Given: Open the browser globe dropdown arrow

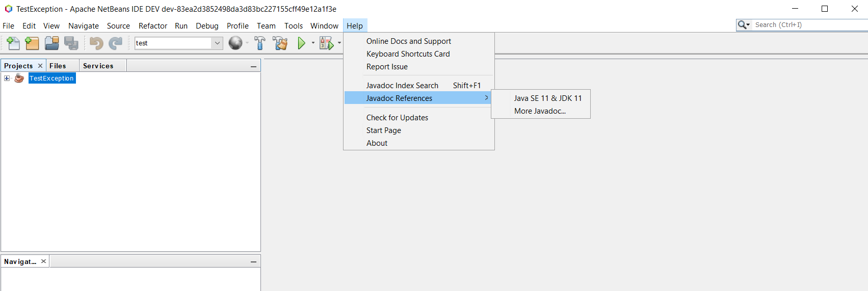Looking at the screenshot, I should click(x=247, y=43).
